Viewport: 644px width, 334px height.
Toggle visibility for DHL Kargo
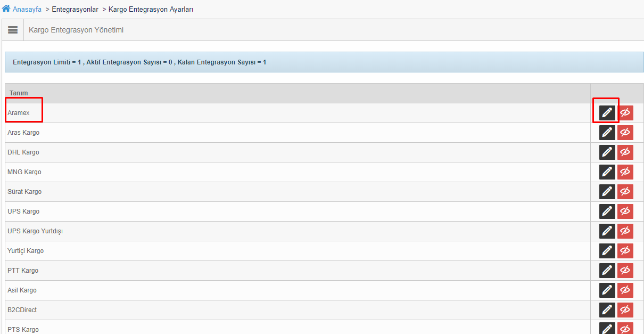click(625, 152)
